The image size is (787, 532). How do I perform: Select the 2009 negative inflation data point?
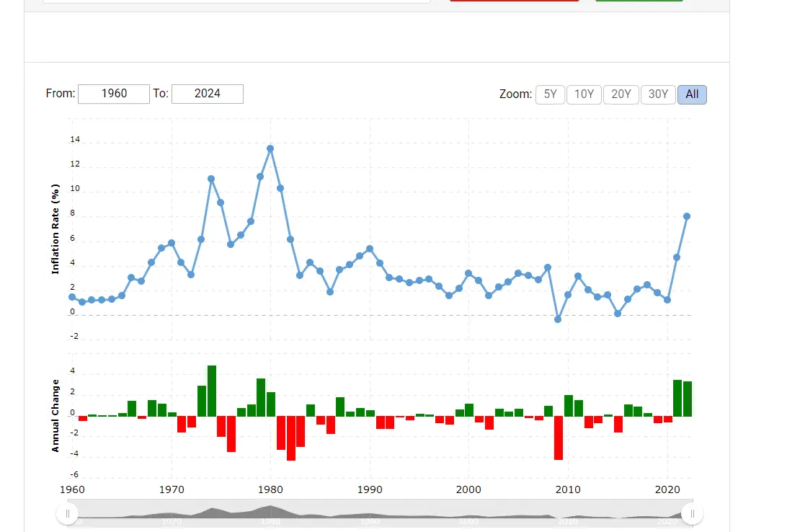(558, 319)
